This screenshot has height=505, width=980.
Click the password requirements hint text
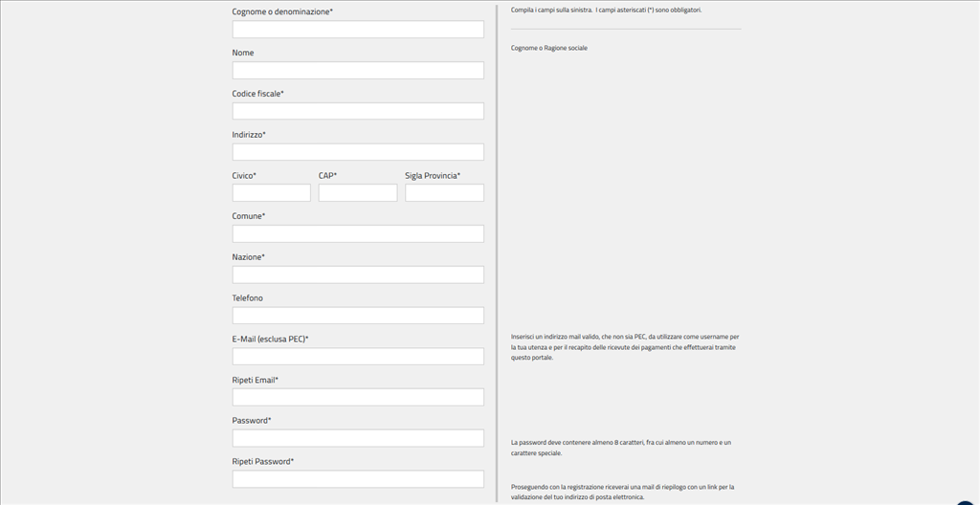coord(621,448)
